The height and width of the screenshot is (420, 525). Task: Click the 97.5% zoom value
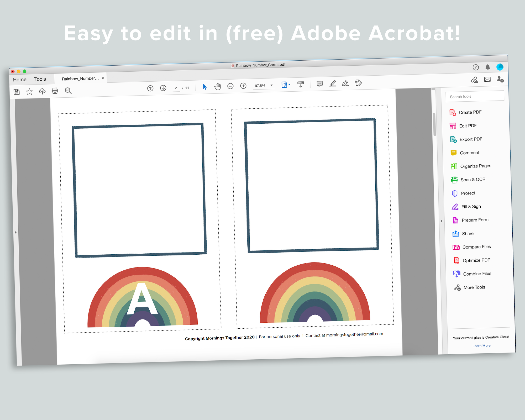(x=260, y=86)
